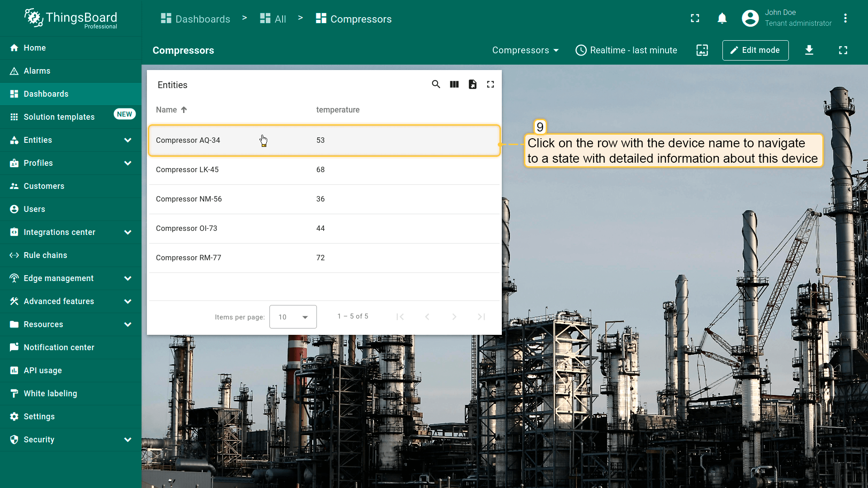Open the Realtime - last minute time window
The width and height of the screenshot is (868, 488).
[x=626, y=50]
